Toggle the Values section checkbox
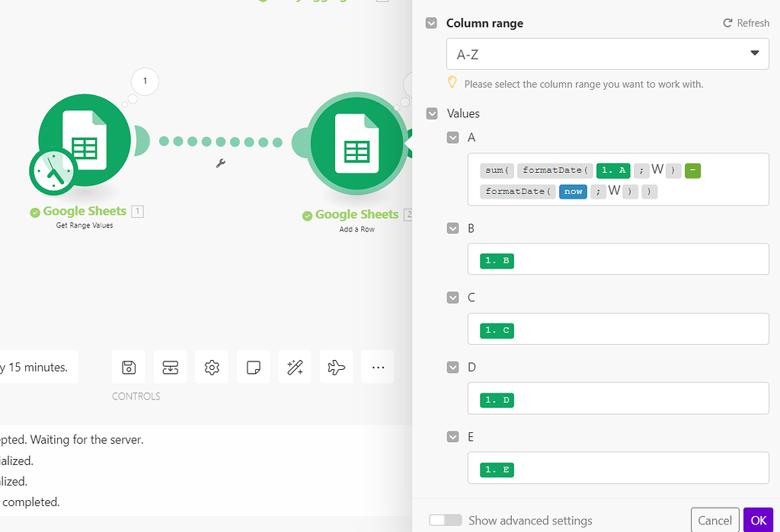Viewport: 780px width, 532px height. click(431, 113)
